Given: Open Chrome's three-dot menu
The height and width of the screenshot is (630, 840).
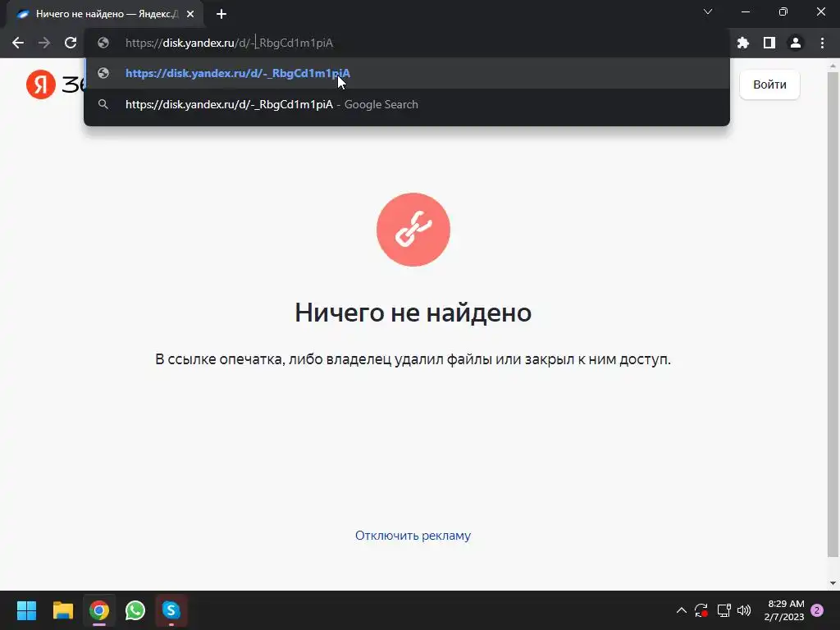Looking at the screenshot, I should [822, 43].
